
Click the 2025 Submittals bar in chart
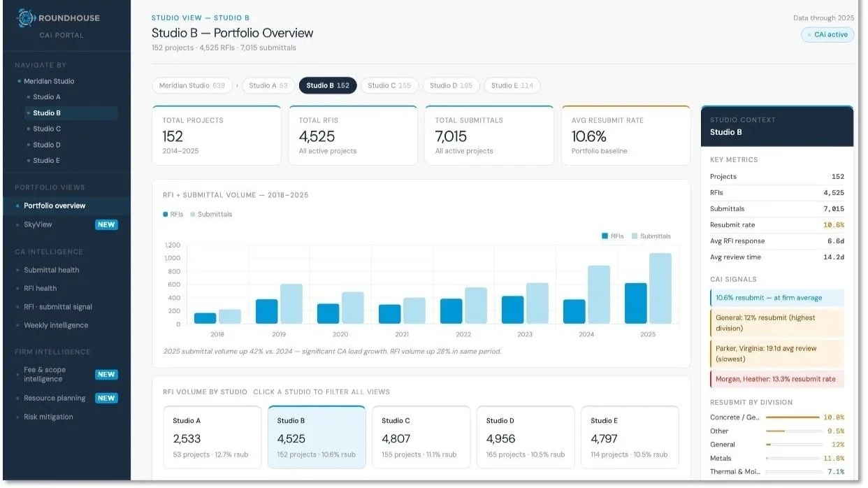660,288
